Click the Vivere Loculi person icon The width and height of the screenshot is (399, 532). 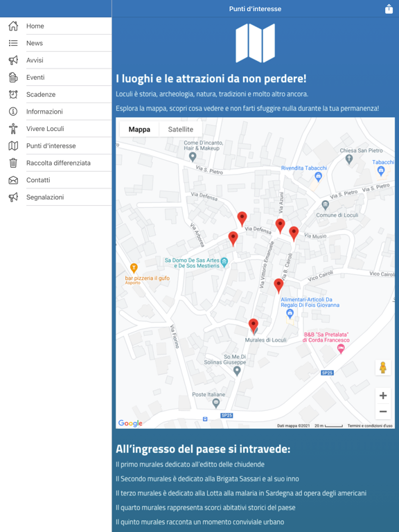pos(13,129)
